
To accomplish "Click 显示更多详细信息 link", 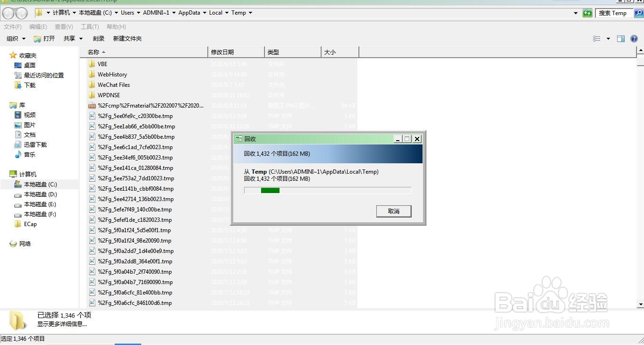I will coord(62,324).
